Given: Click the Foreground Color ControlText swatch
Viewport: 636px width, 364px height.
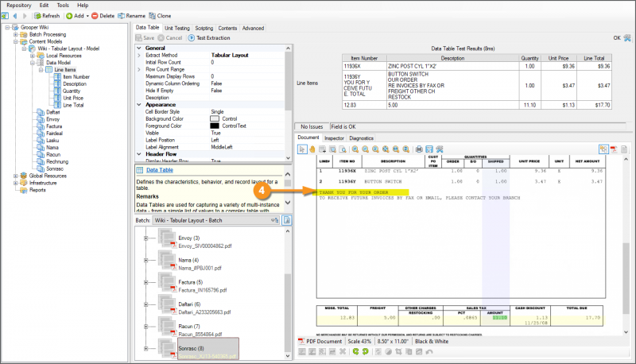Looking at the screenshot, I should point(215,126).
